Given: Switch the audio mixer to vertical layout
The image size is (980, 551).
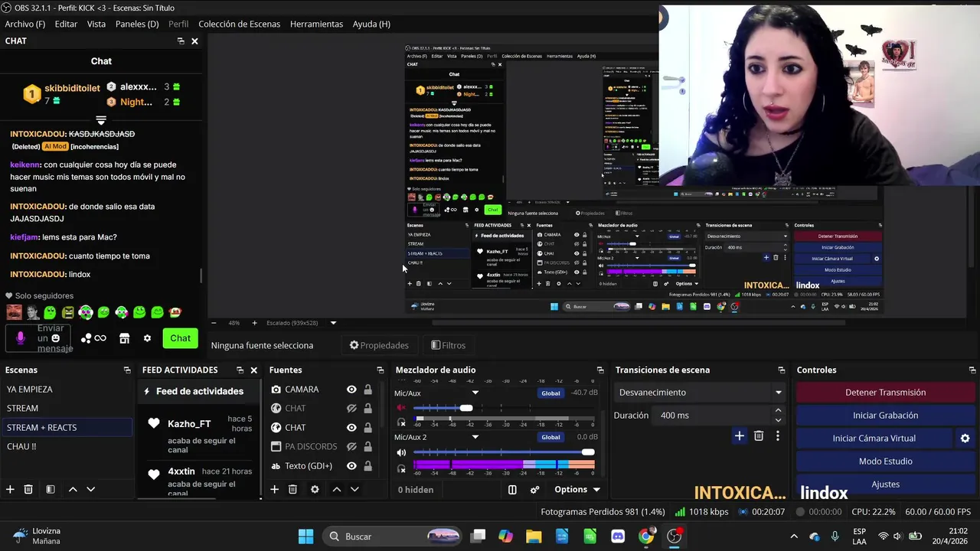Looking at the screenshot, I should [x=512, y=490].
